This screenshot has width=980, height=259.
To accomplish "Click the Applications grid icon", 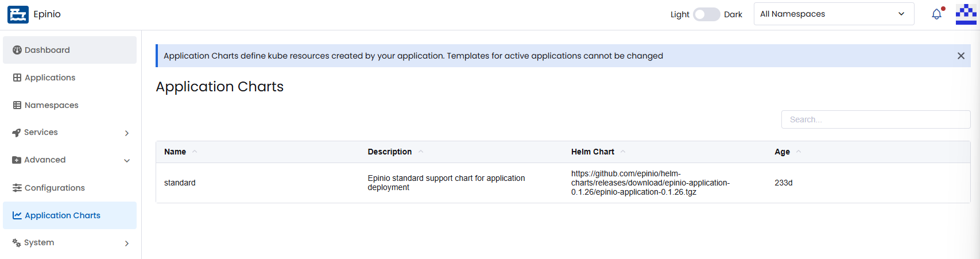I will [x=17, y=78].
